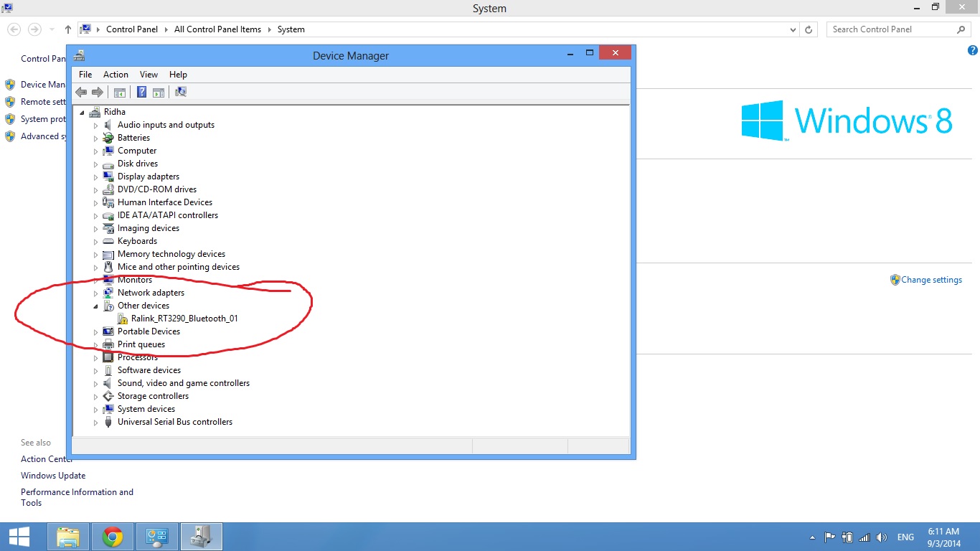Open the Start button on the taskbar
Screen dimensions: 980x551
19,537
